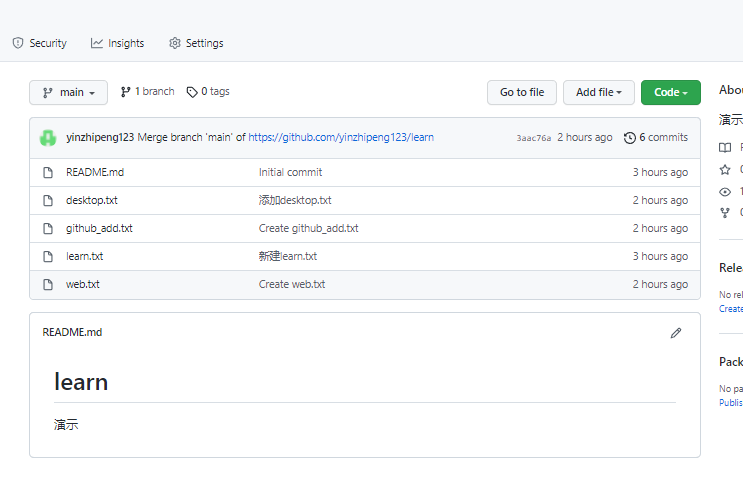
Task: Open commit hash 3aac76a
Action: (534, 138)
